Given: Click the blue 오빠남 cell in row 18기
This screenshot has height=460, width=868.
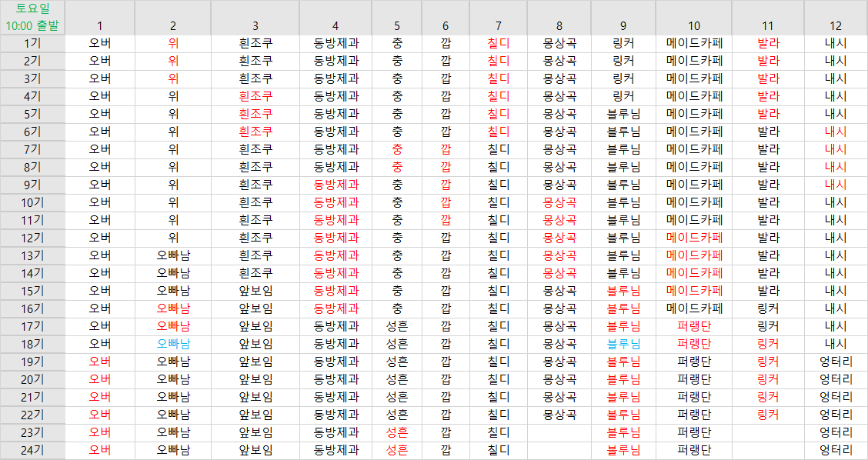Looking at the screenshot, I should coord(173,344).
